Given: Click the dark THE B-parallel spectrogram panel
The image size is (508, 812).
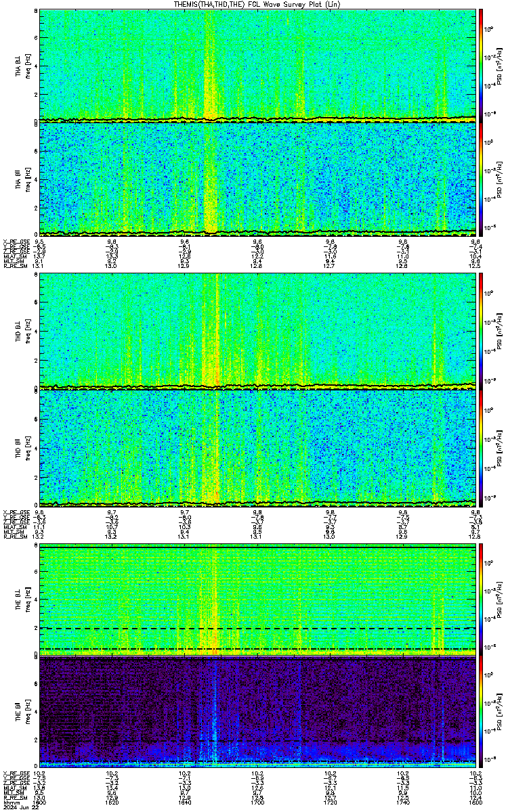Looking at the screenshot, I should [x=257, y=710].
